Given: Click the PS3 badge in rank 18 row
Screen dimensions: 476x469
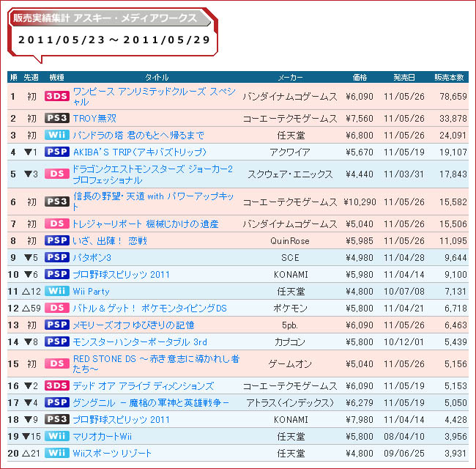Looking at the screenshot, I should click(57, 419).
